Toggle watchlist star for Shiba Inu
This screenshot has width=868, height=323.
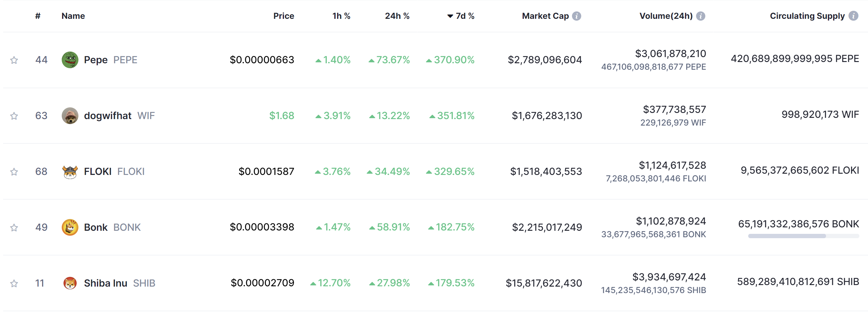(x=14, y=284)
